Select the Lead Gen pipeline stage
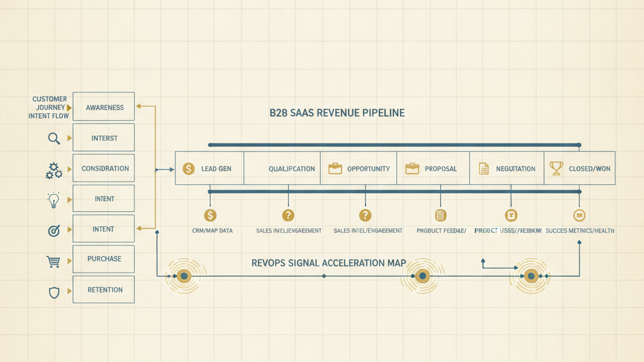The height and width of the screenshot is (362, 644). [x=209, y=168]
